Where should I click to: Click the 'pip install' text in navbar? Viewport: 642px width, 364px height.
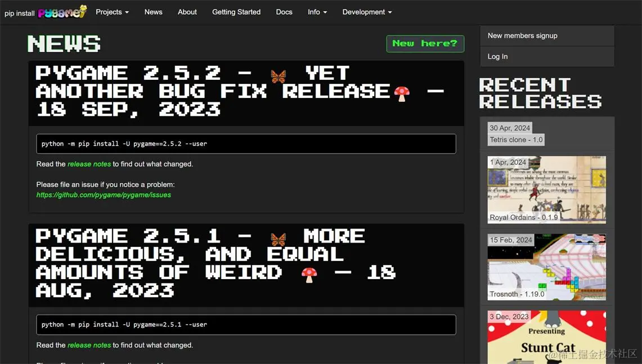click(19, 13)
